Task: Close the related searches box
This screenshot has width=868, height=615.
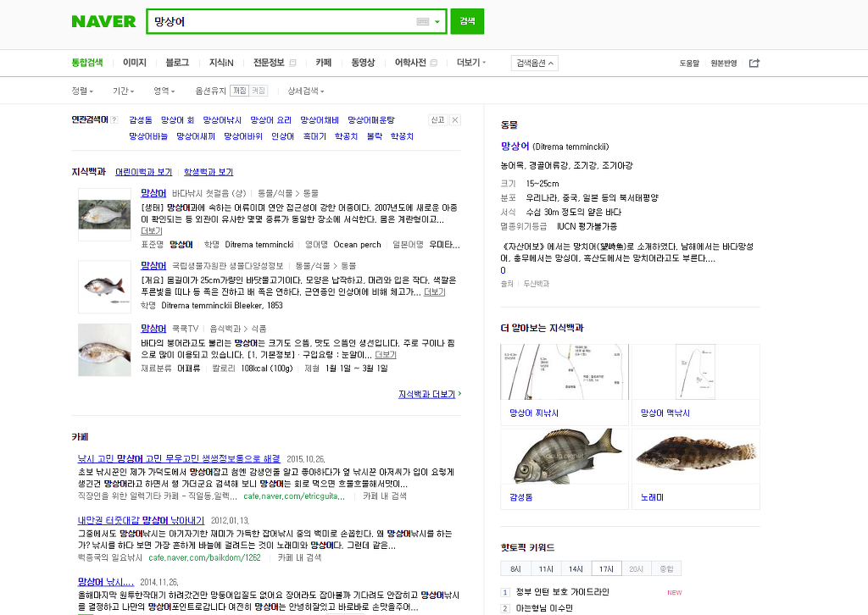Action: (455, 120)
